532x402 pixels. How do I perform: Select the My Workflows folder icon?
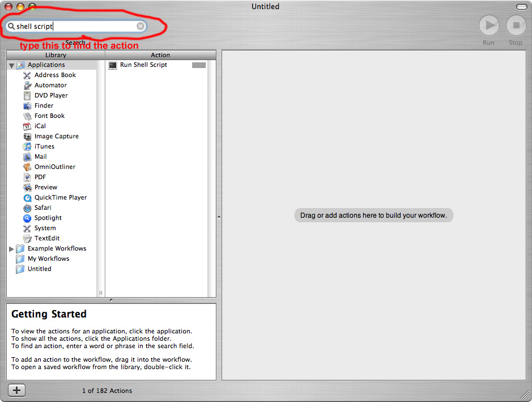[20, 259]
